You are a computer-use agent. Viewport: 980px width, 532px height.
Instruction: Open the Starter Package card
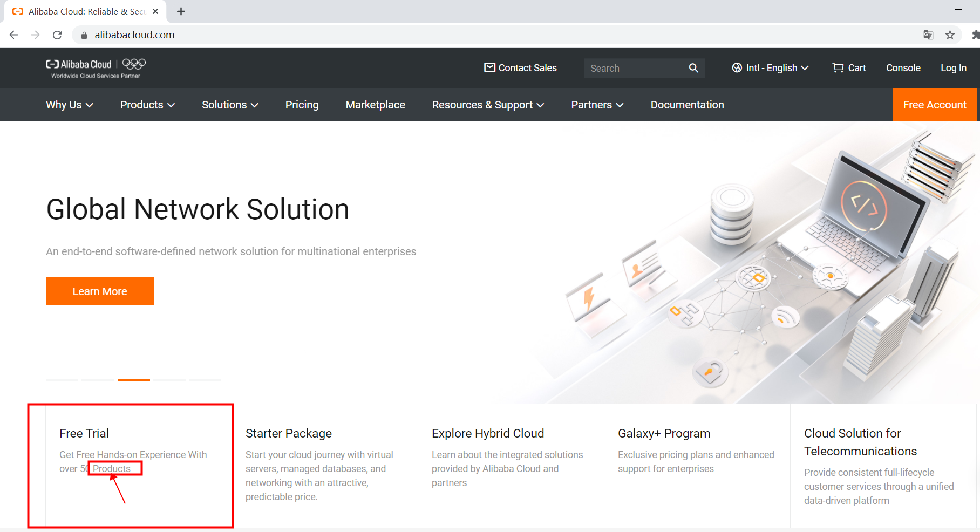pyautogui.click(x=325, y=465)
